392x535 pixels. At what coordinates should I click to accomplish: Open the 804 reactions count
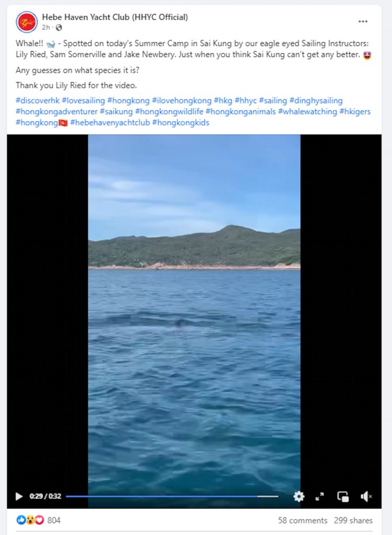point(54,520)
